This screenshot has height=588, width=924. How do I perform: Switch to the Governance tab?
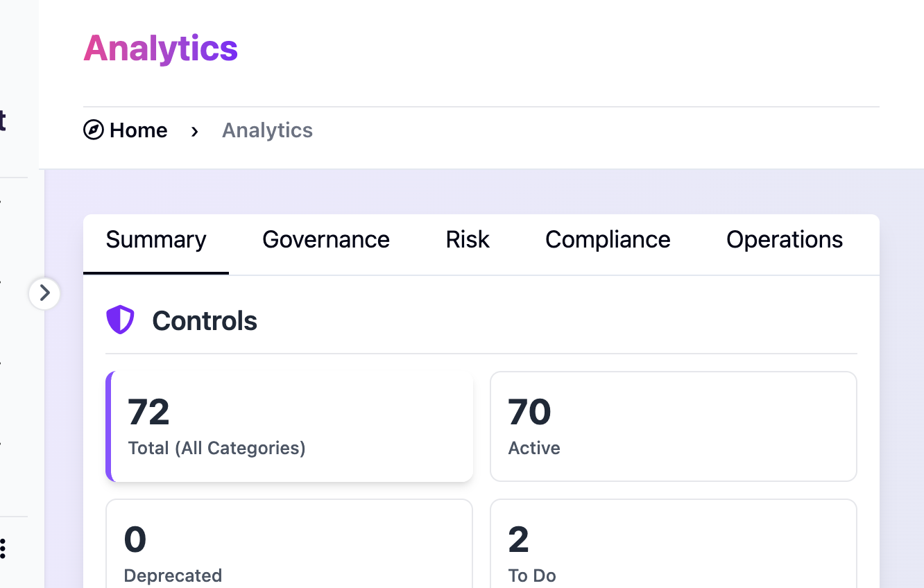(325, 239)
